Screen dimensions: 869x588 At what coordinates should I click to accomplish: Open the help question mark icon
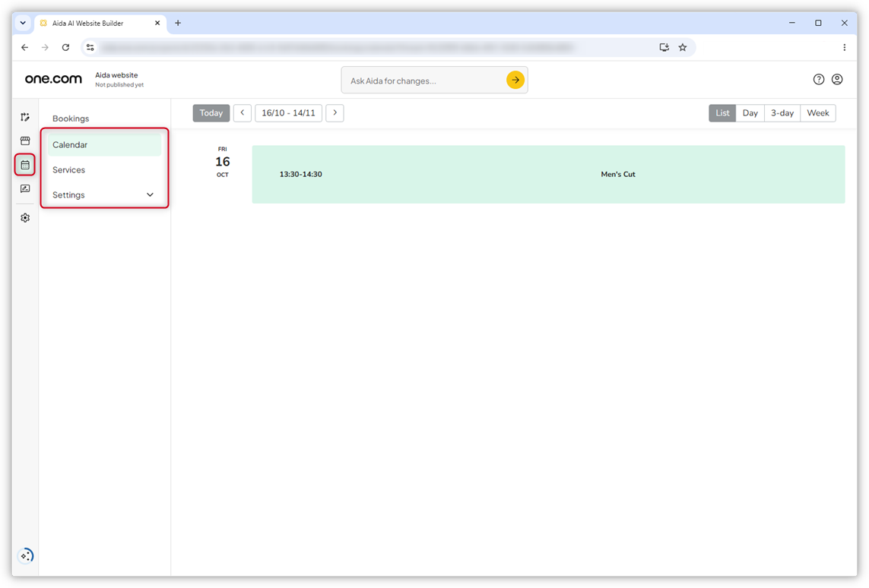pos(819,79)
